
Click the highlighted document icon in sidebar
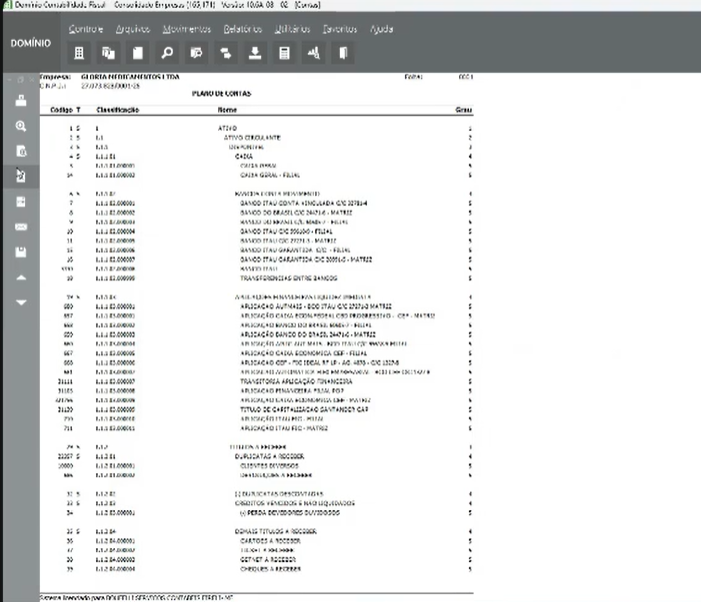click(x=21, y=176)
